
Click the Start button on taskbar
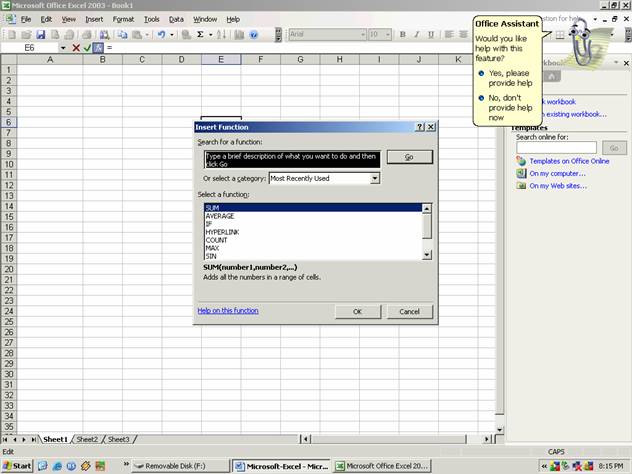pyautogui.click(x=17, y=466)
